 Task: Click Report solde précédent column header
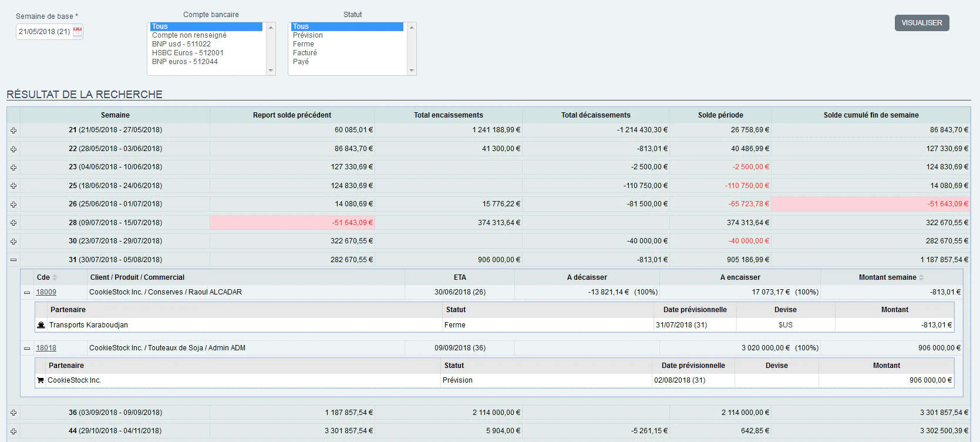pyautogui.click(x=292, y=115)
